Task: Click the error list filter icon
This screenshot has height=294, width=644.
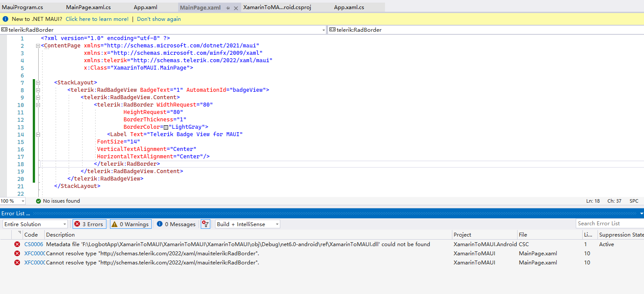Action: tap(206, 224)
